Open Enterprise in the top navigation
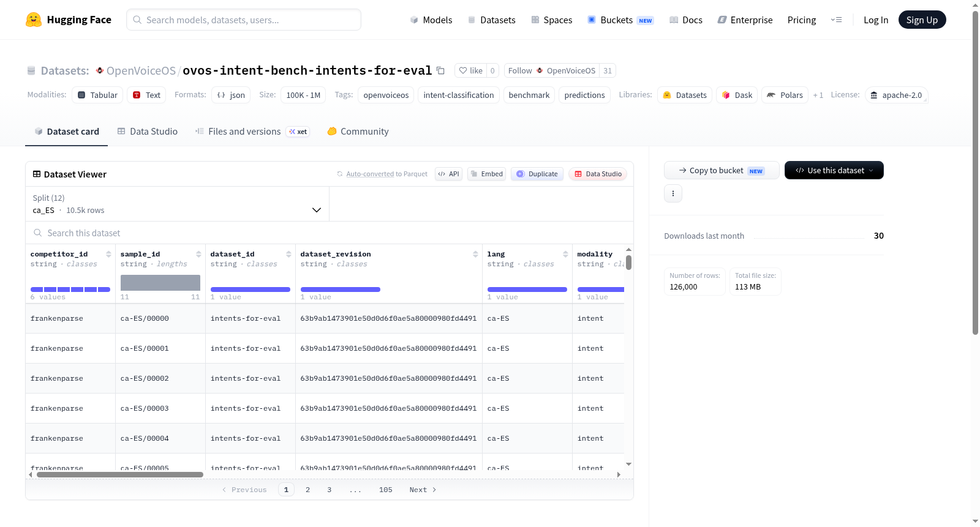The image size is (980, 527). [x=745, y=20]
